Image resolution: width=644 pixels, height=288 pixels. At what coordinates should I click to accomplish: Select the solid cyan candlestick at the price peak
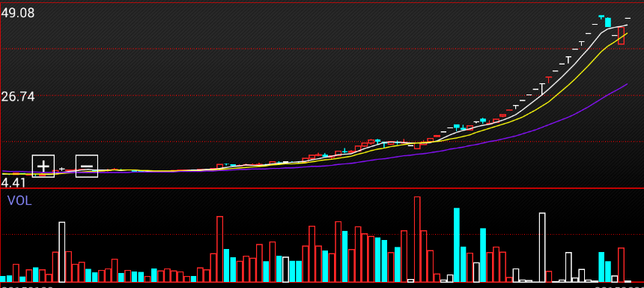click(x=608, y=22)
